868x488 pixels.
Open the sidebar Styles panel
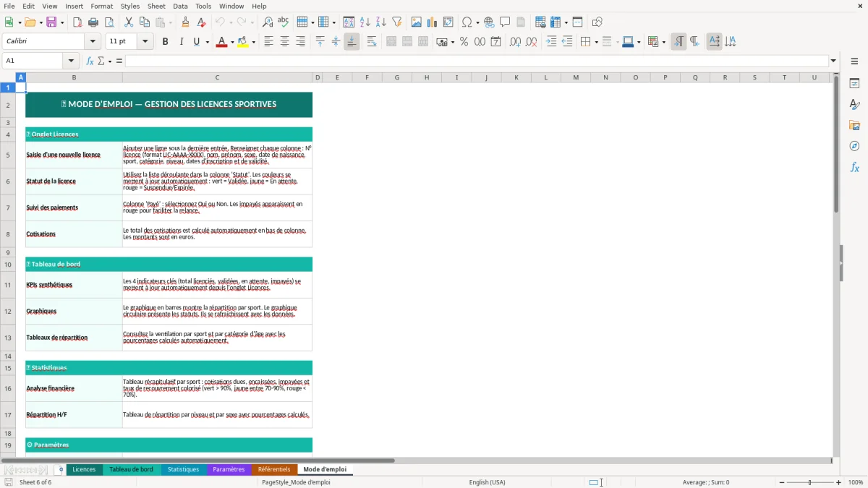(x=854, y=104)
